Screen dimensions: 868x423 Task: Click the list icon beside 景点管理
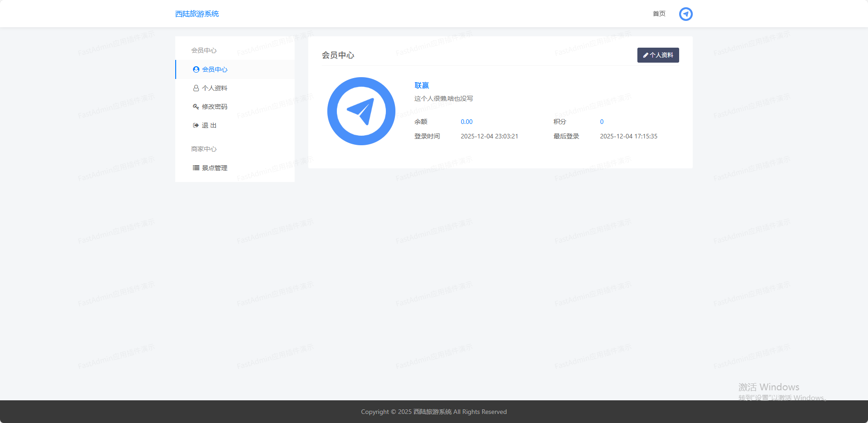[196, 168]
